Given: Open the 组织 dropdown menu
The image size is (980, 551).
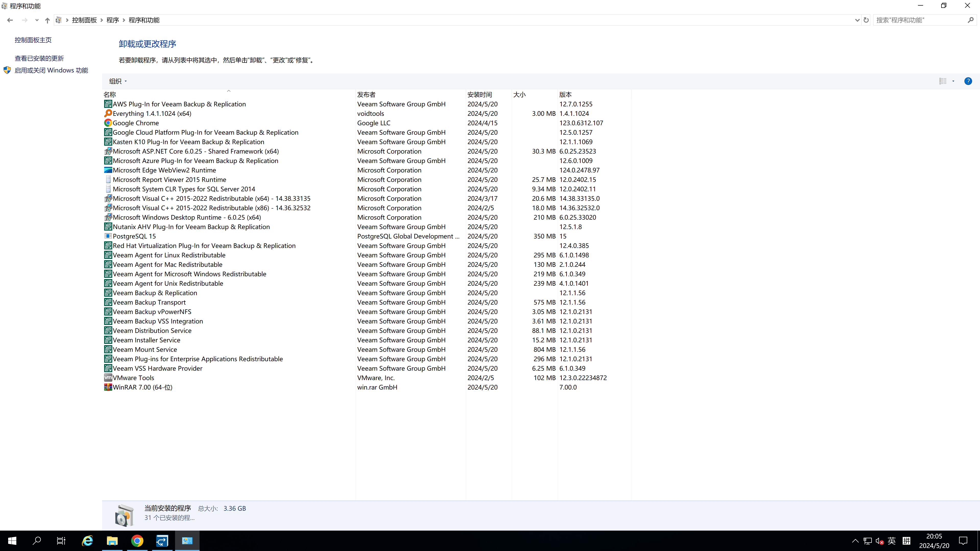Looking at the screenshot, I should (118, 81).
